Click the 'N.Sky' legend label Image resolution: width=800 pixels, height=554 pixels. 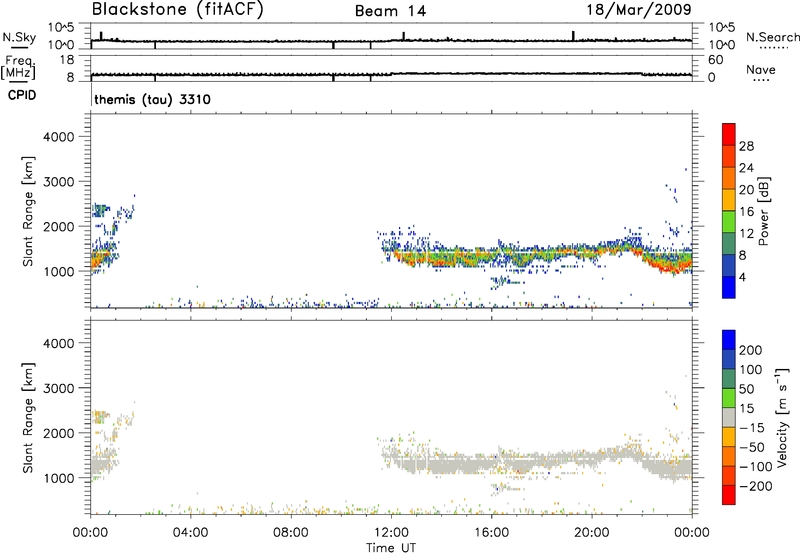(19, 37)
